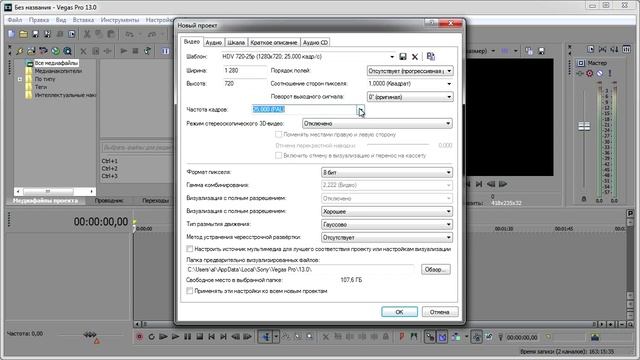
Task: Open the frame rate dropdown arrow
Action: [x=361, y=110]
